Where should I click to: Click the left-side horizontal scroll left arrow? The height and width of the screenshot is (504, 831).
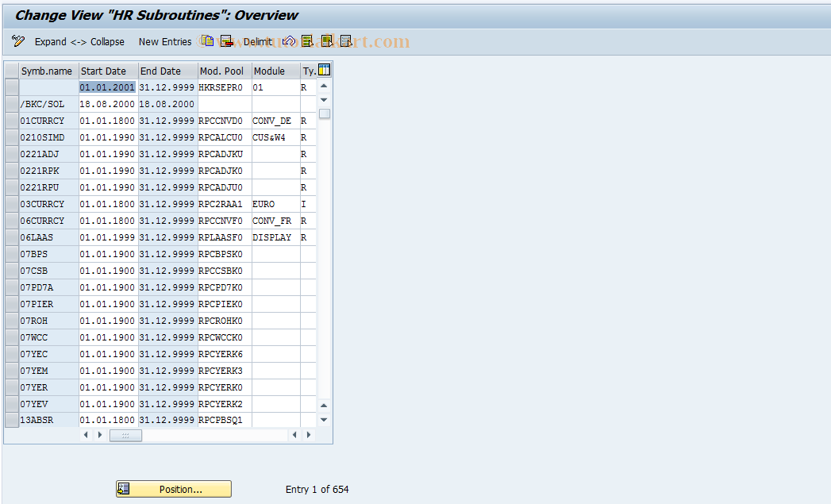click(86, 435)
